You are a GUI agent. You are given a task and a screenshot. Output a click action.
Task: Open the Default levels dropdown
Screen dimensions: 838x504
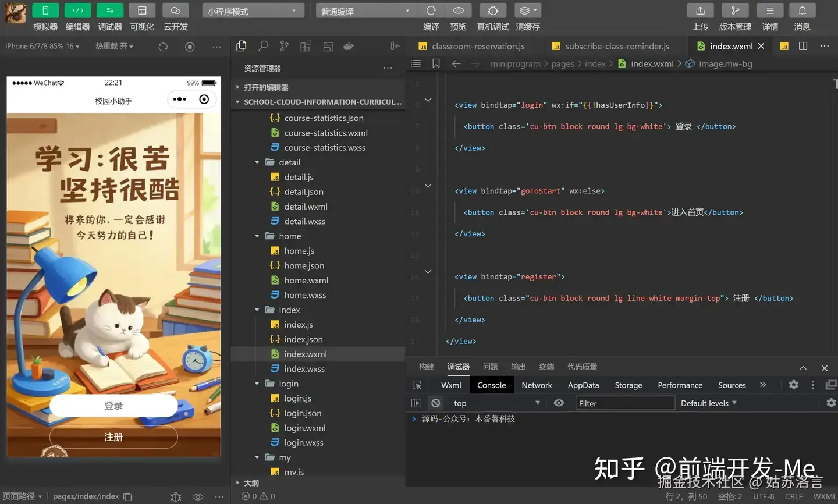708,403
